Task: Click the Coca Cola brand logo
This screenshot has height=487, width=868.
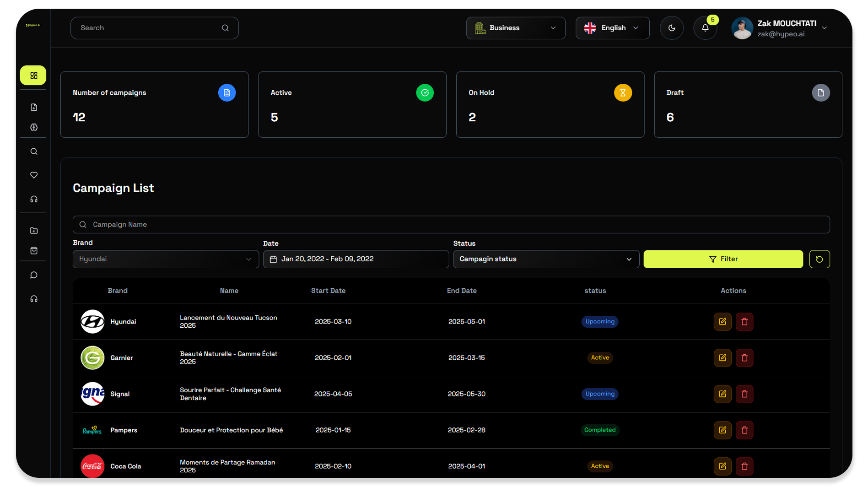Action: (92, 466)
